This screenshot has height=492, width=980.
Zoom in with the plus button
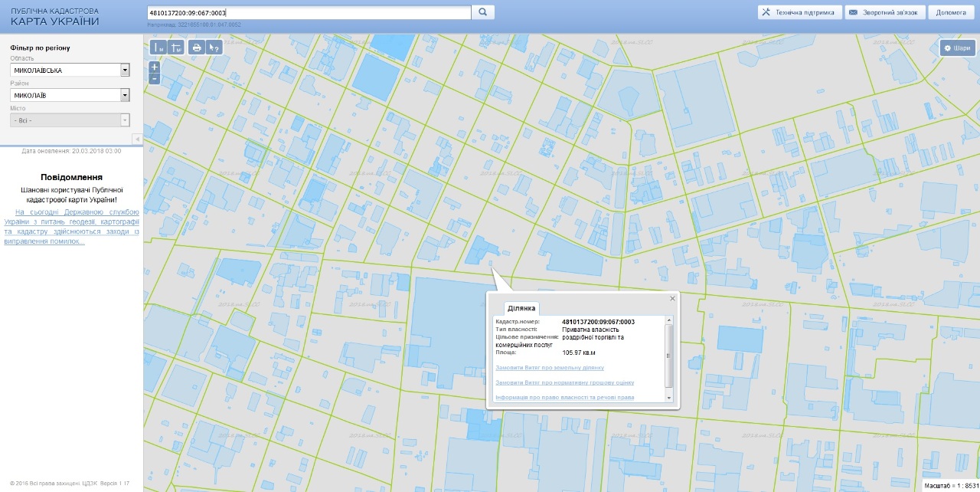155,67
